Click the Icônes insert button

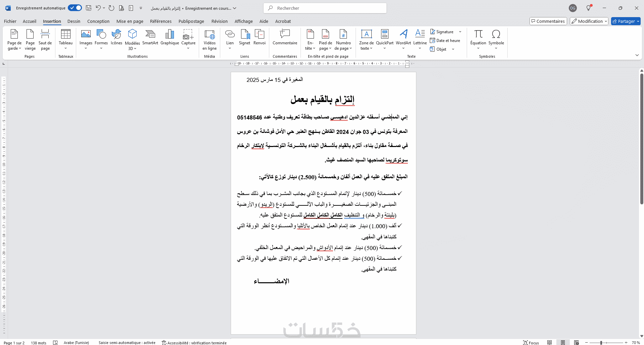[117, 37]
